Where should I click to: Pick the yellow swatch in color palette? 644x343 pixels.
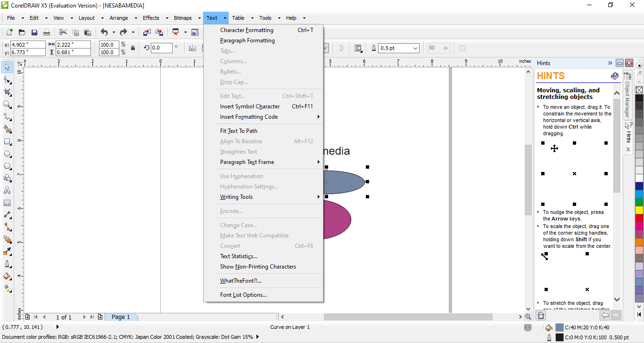(639, 210)
